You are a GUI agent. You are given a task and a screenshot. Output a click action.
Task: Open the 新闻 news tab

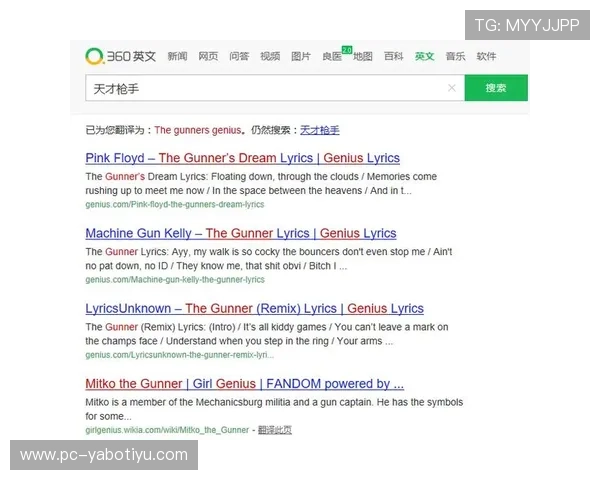click(x=177, y=56)
